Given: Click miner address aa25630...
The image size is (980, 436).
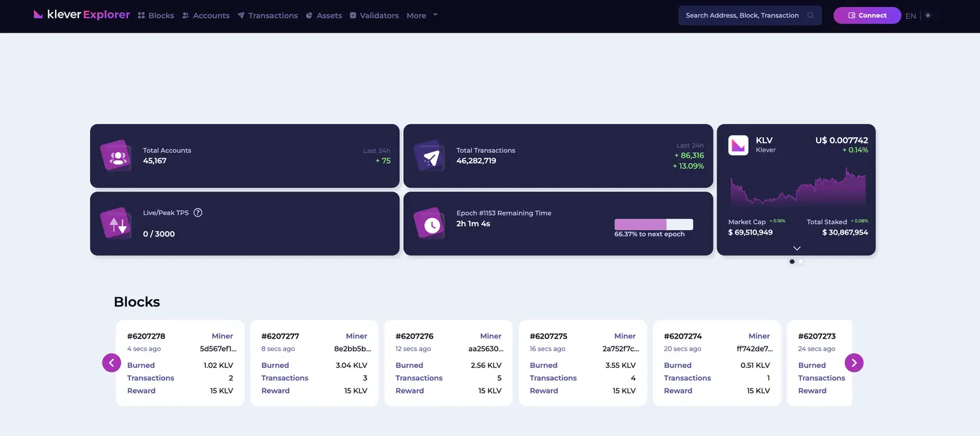Looking at the screenshot, I should tap(486, 348).
